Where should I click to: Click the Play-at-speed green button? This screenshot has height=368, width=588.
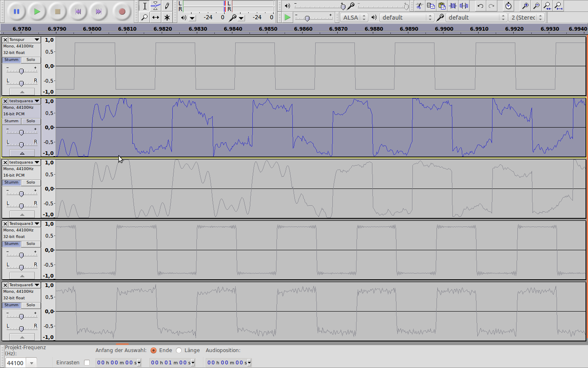[287, 17]
